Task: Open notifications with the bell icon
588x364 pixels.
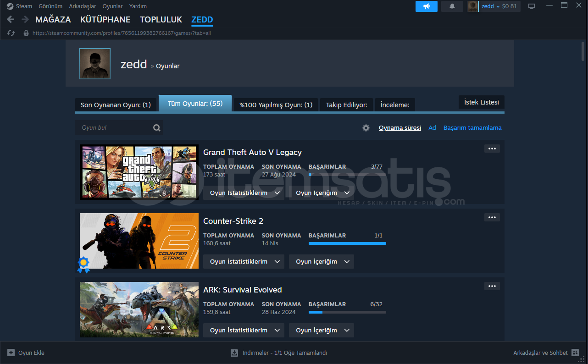Action: [452, 6]
